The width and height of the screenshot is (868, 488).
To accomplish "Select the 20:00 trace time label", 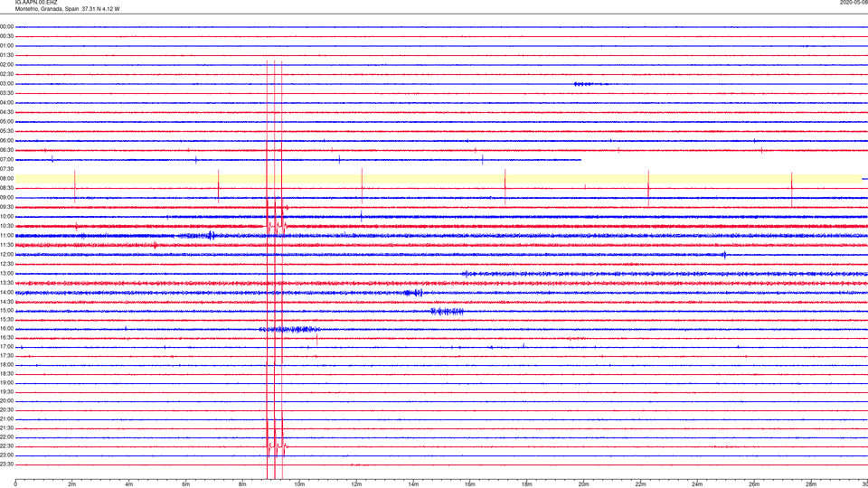I will [6, 401].
